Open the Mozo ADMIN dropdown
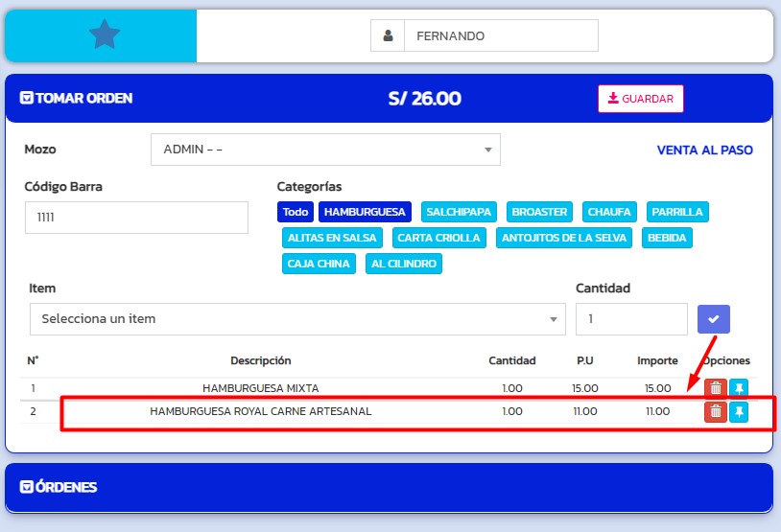 click(325, 150)
